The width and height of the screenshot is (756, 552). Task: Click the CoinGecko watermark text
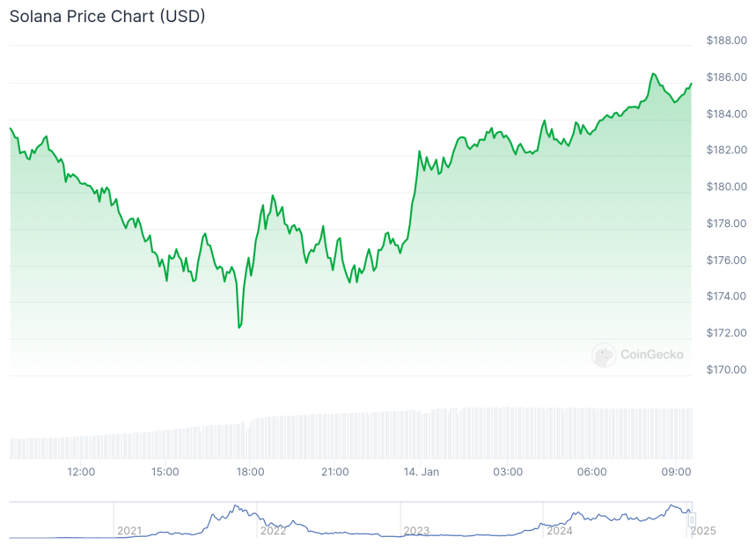[652, 355]
